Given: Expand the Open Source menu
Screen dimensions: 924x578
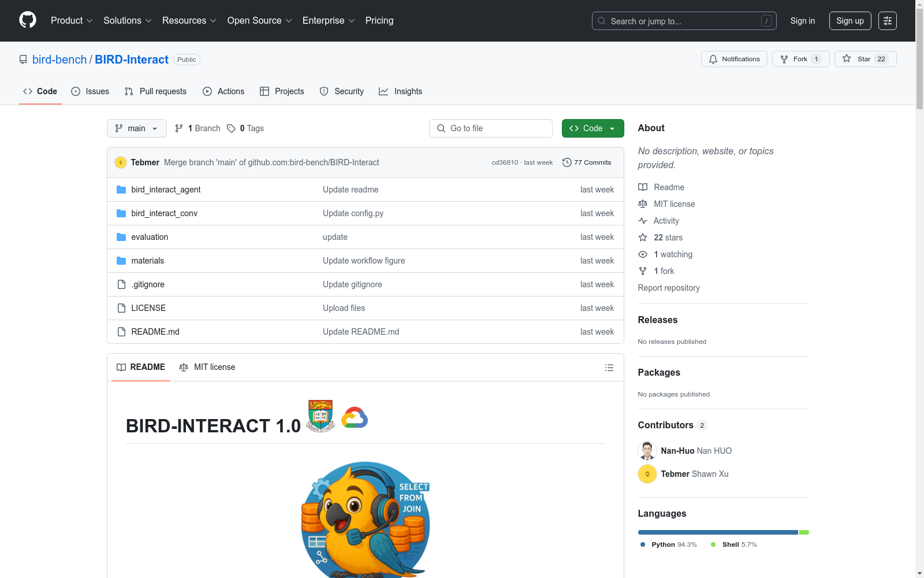Looking at the screenshot, I should tap(260, 21).
